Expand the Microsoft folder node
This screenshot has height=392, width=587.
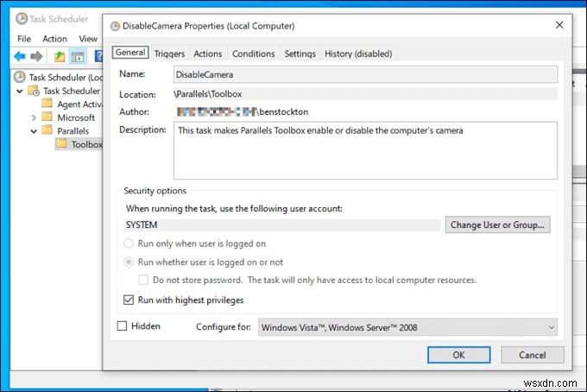click(34, 117)
